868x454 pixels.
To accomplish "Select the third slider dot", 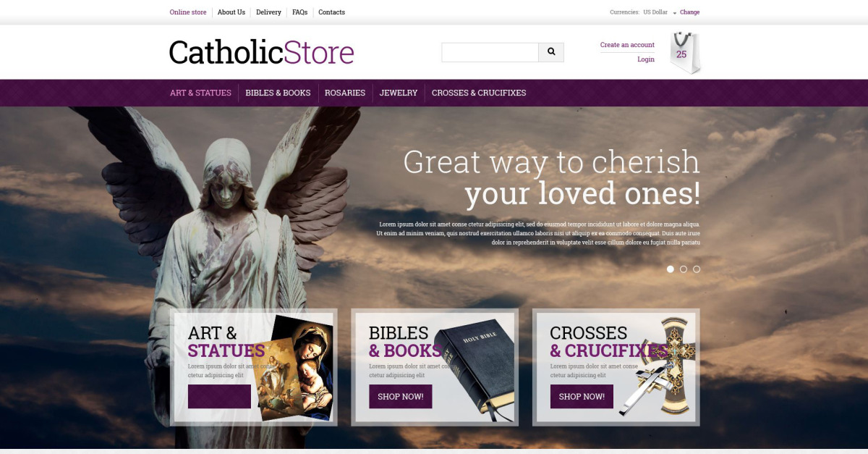I will tap(697, 269).
